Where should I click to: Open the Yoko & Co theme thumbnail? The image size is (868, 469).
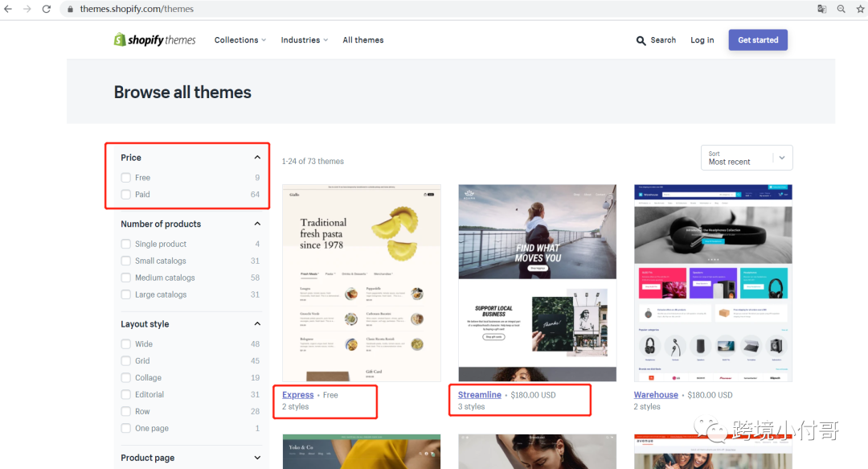362,452
